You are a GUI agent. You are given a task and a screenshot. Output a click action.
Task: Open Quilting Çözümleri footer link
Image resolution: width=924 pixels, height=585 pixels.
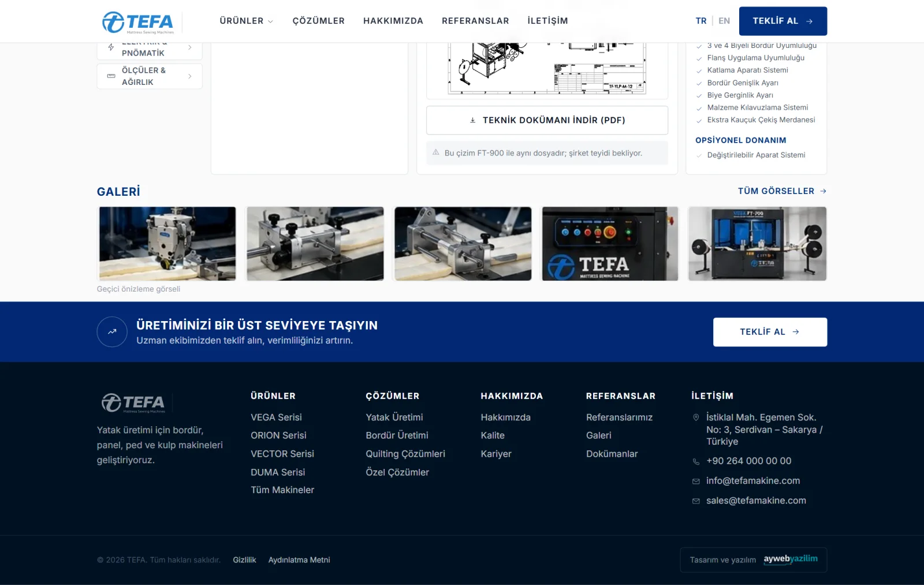click(x=405, y=454)
